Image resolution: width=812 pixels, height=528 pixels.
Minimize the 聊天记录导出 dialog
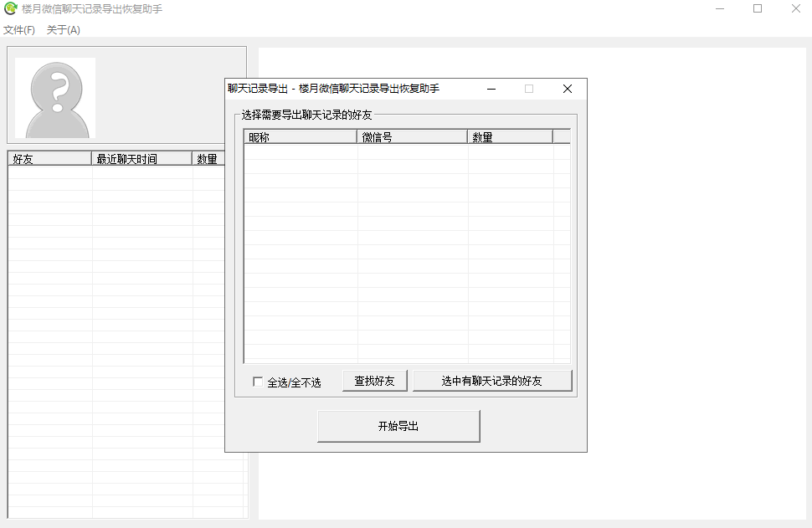[491, 89]
